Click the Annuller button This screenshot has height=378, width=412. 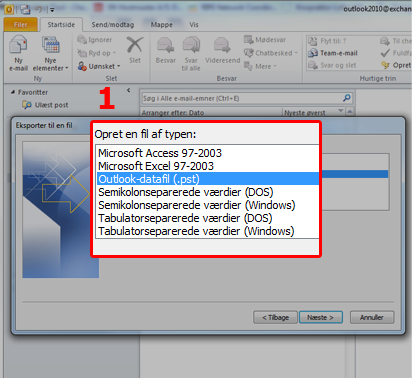pos(372,317)
